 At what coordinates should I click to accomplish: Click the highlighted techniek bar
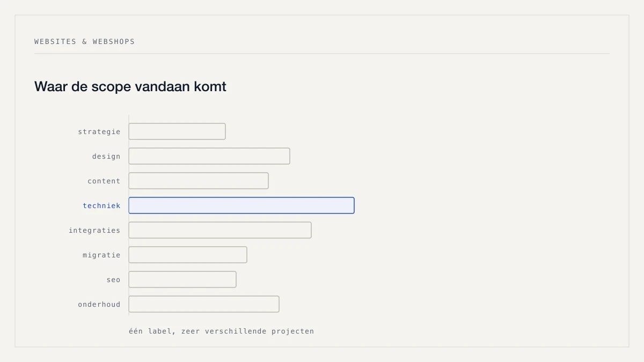241,205
